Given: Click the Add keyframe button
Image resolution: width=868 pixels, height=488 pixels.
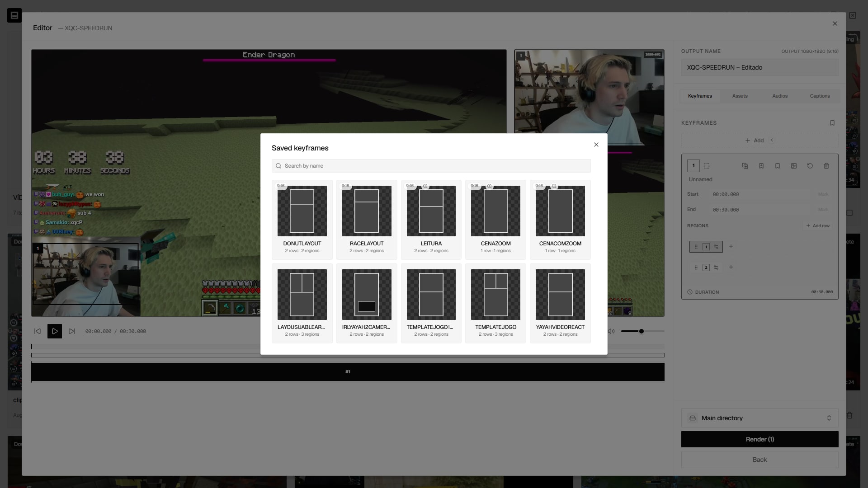Looking at the screenshot, I should click(759, 141).
